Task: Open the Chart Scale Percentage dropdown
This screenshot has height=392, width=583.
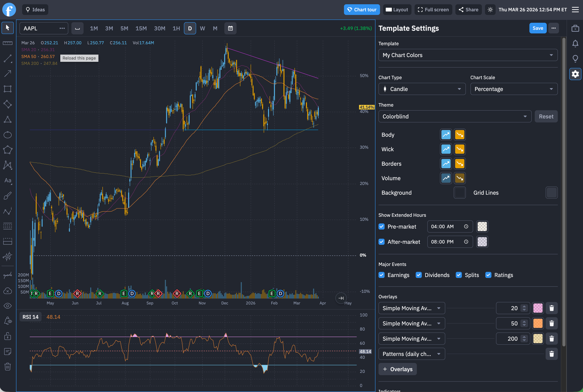Action: click(514, 89)
